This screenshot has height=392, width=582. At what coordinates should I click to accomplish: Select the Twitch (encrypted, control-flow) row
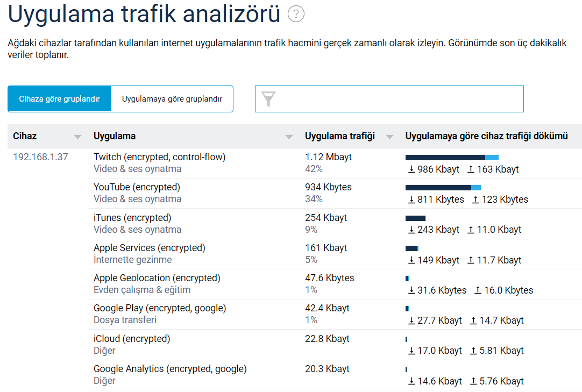pyautogui.click(x=159, y=157)
